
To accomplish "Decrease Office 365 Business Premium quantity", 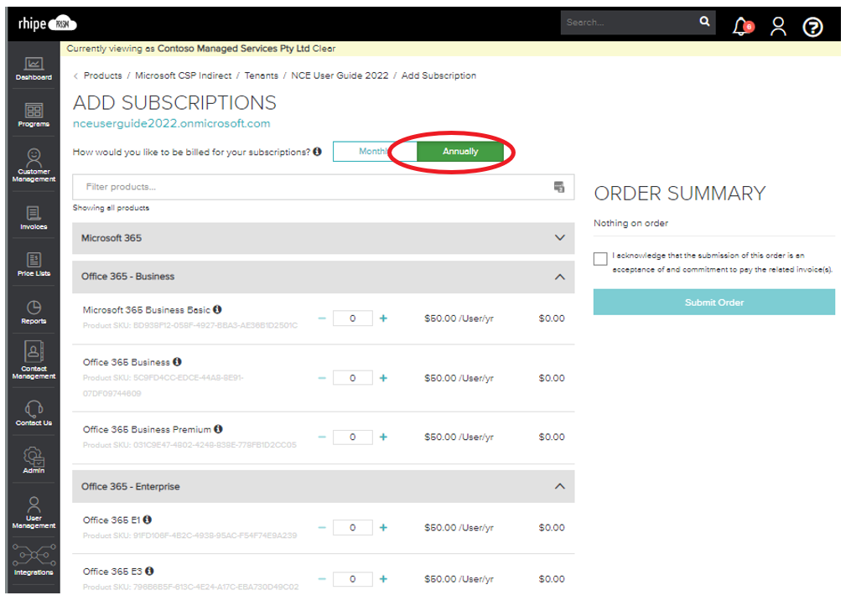I will (322, 437).
